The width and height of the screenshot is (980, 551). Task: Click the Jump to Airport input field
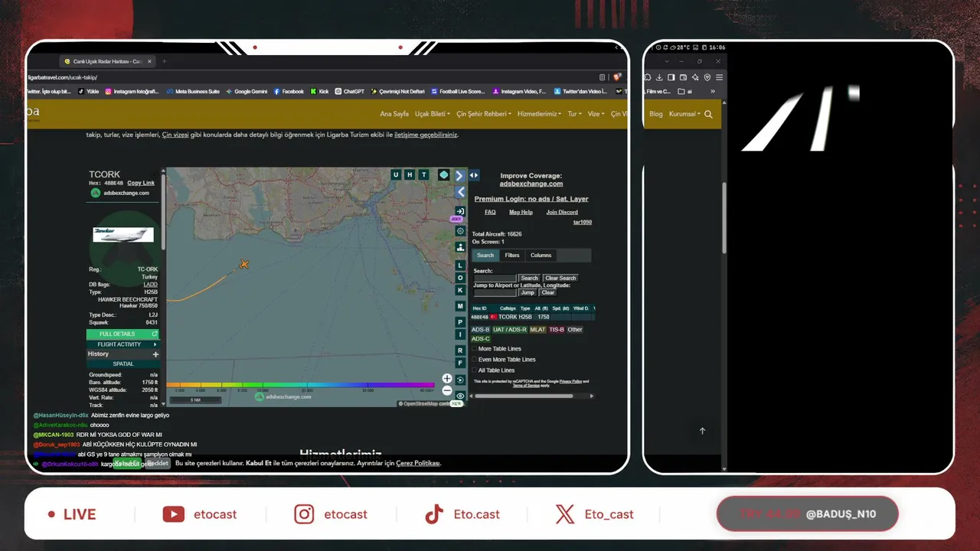point(495,292)
